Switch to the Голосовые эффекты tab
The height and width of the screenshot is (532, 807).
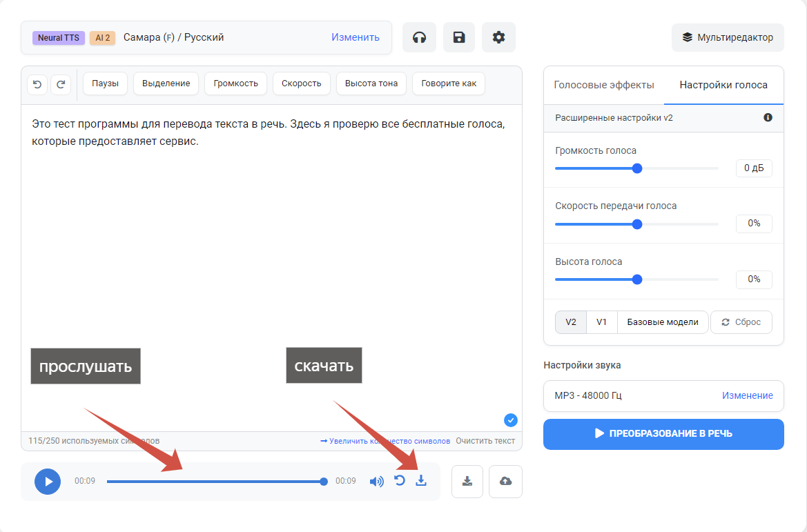605,84
